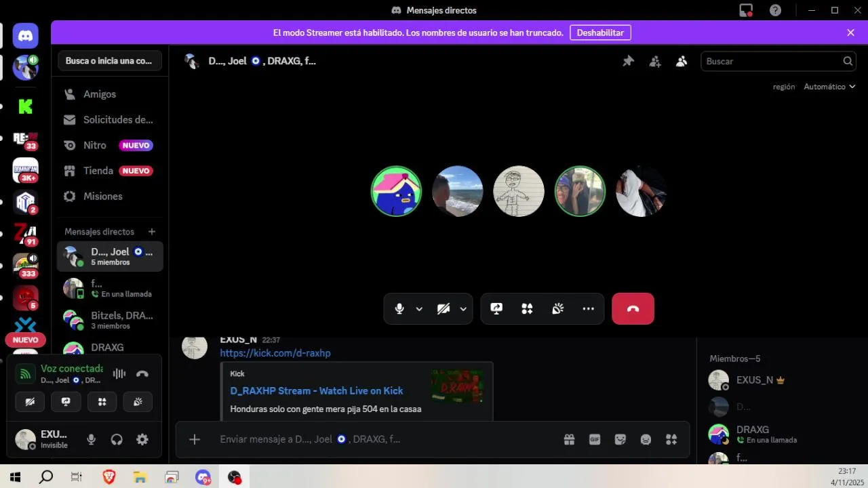Show pinned messages

[629, 61]
